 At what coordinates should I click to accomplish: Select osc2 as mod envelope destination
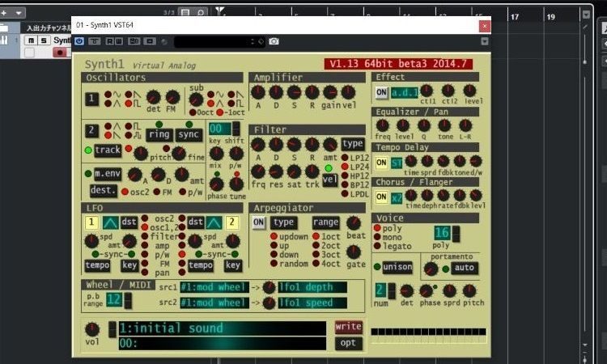point(125,192)
